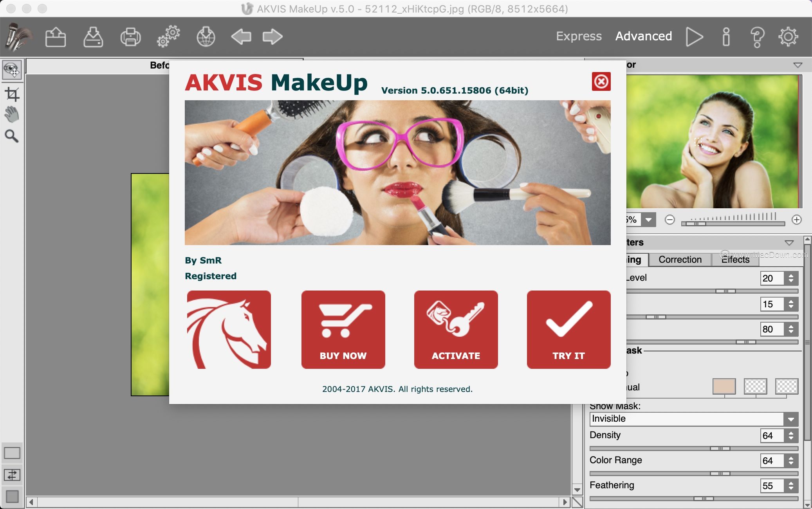This screenshot has width=812, height=509.
Task: Collapse the parameters panel triangle
Action: 789,243
